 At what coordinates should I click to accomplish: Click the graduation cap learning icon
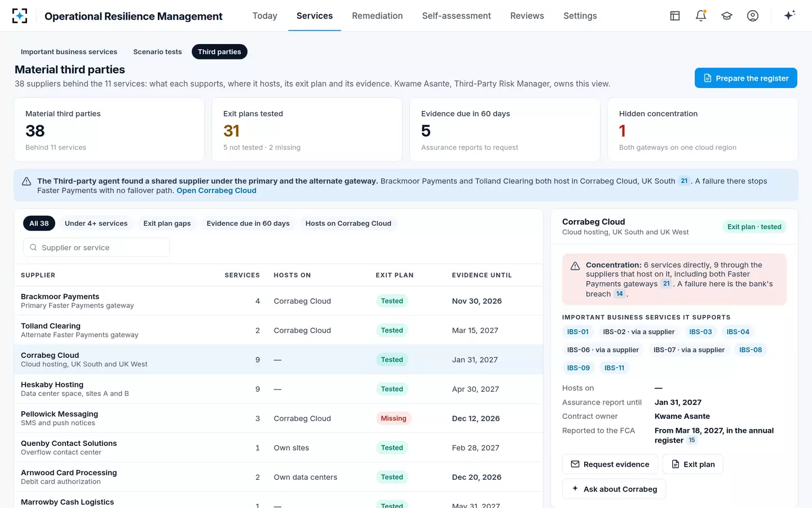(727, 16)
